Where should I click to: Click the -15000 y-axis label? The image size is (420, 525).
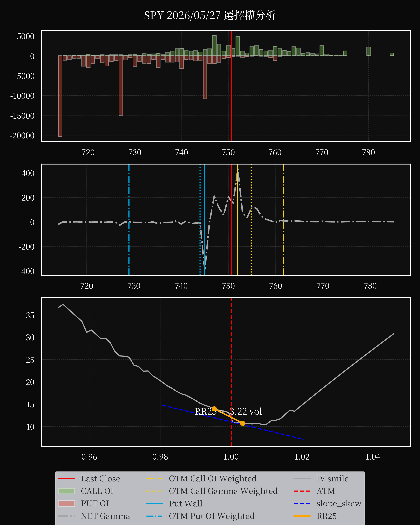tap(22, 116)
